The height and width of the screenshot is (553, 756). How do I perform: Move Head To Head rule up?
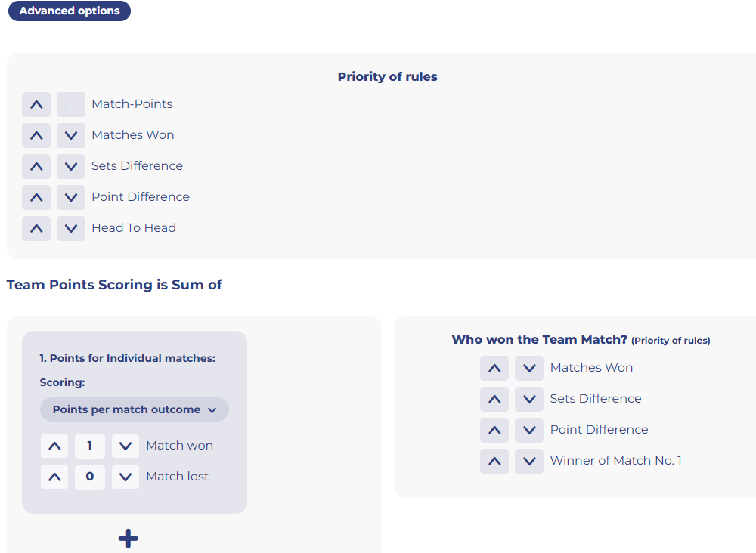click(x=36, y=228)
